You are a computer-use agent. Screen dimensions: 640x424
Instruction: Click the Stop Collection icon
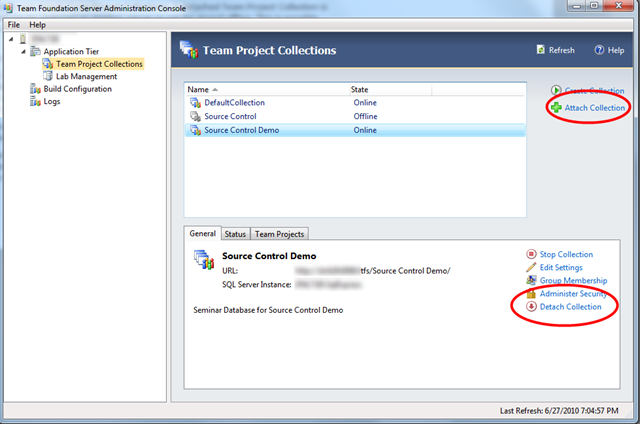[x=531, y=254]
